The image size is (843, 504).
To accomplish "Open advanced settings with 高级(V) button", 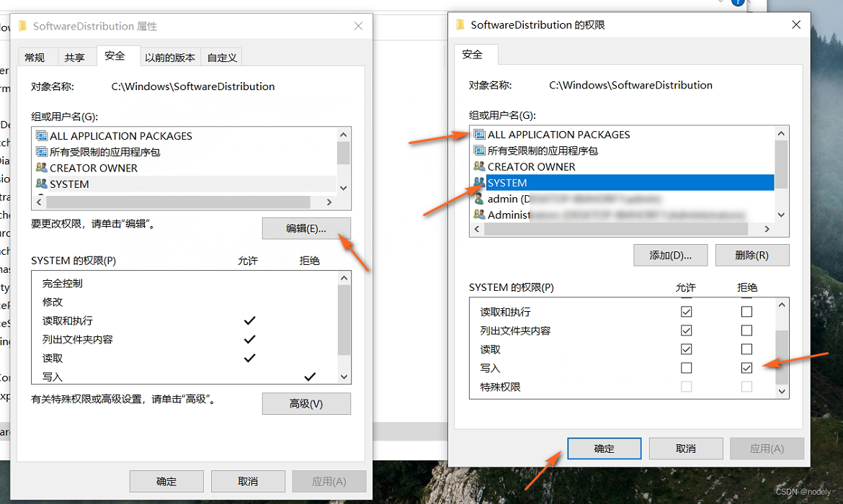I will pos(306,403).
